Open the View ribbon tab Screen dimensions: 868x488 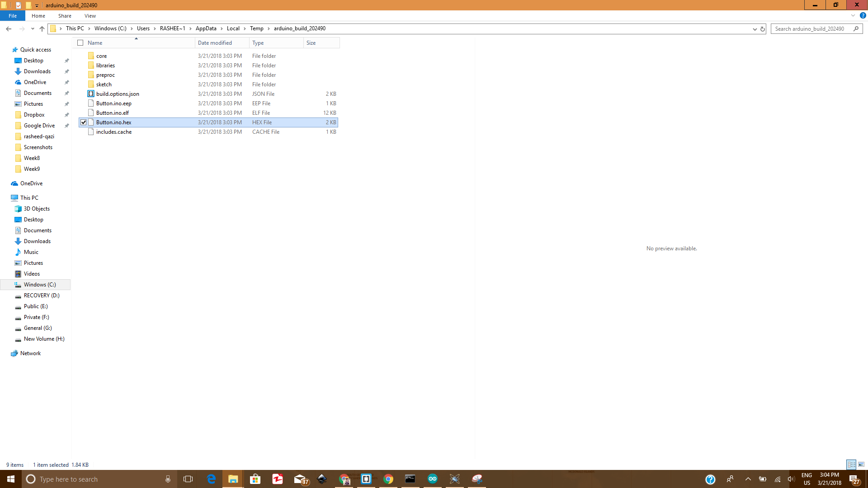tap(90, 16)
